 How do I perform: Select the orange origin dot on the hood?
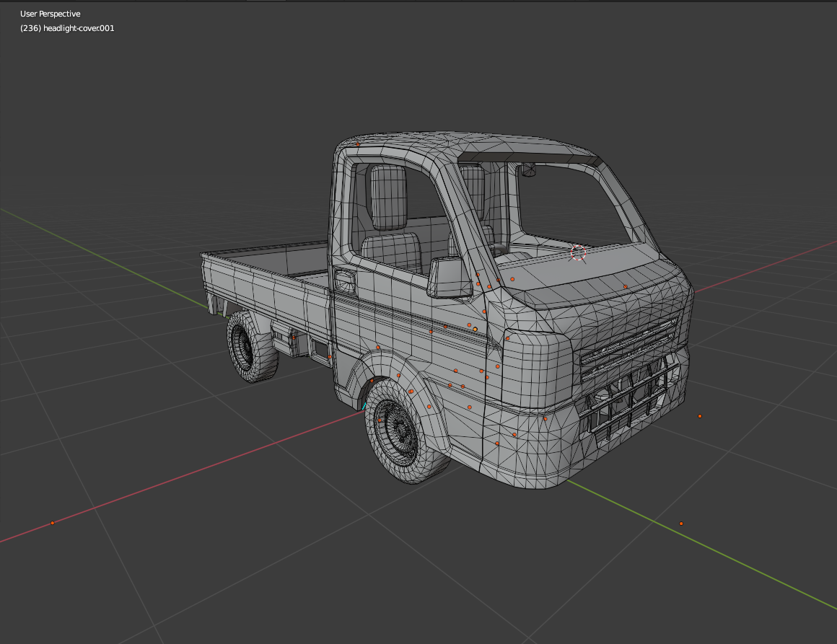(x=626, y=286)
